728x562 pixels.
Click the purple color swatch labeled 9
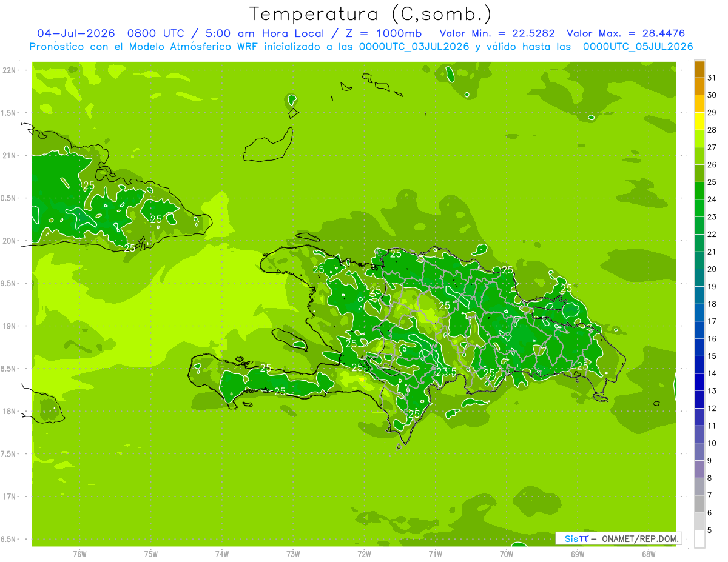(699, 452)
